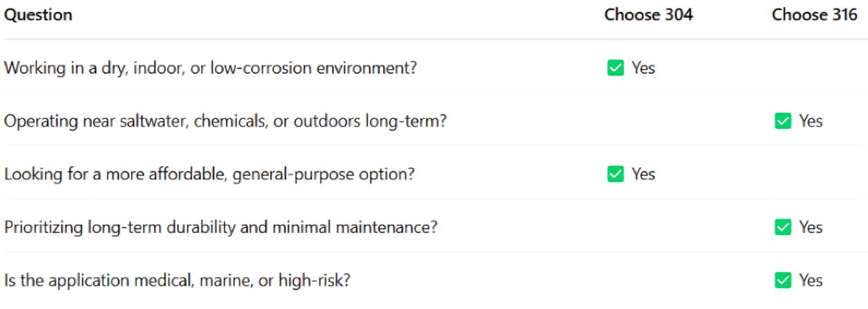868x309 pixels.
Task: Click the green checkmark in the saltwater row
Action: pos(782,121)
